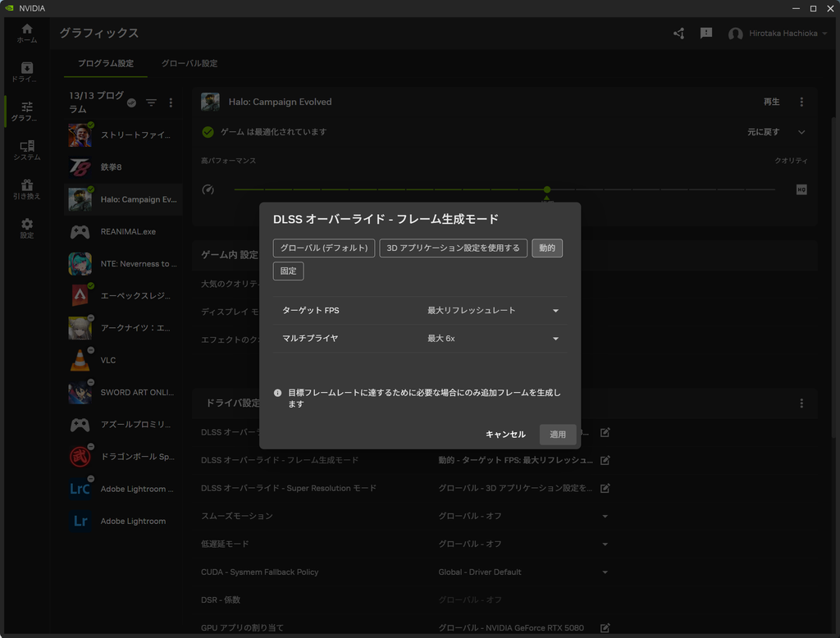Select NTE: Neverness to… in list
Screen dimensions: 840x638
click(123, 263)
